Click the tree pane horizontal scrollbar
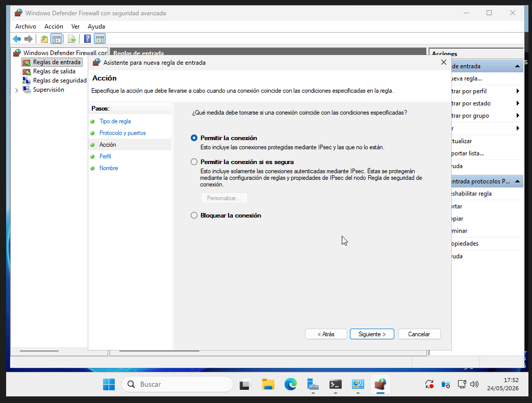Screen dimensions: 532x403 coord(39,351)
